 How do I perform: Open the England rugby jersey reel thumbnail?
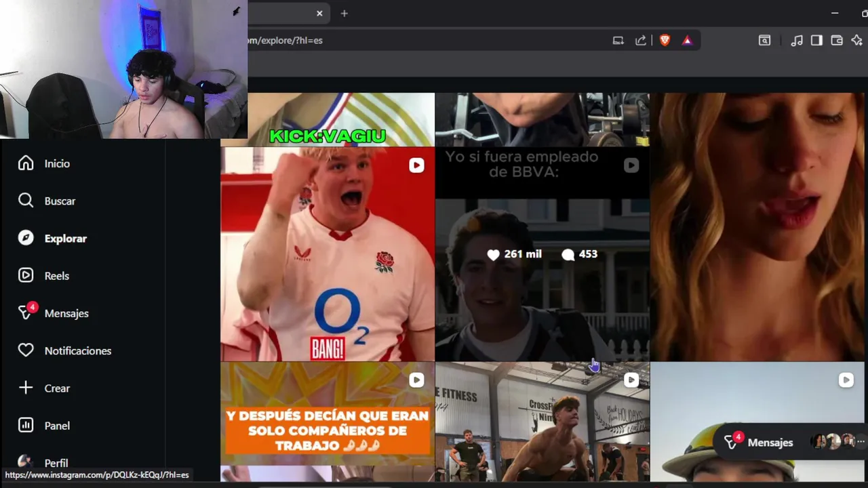(x=328, y=254)
